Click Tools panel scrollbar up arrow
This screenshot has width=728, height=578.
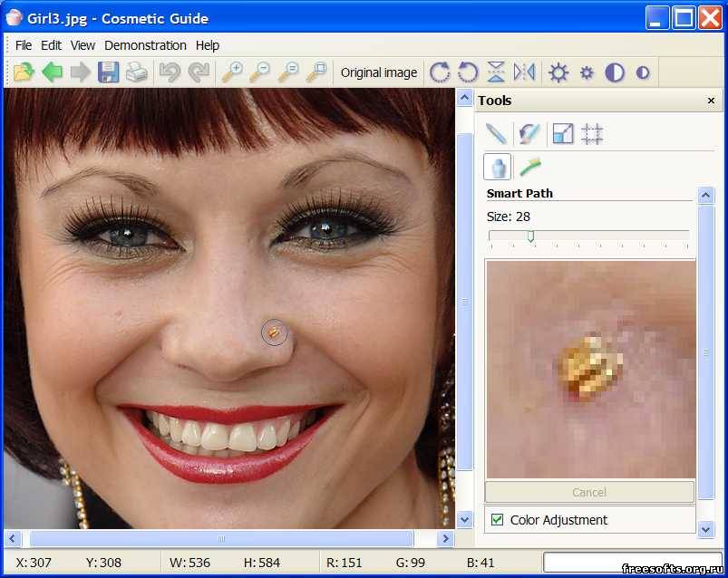[x=705, y=196]
